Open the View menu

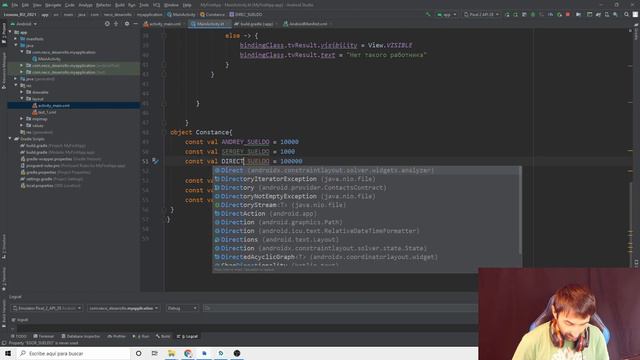37,5
